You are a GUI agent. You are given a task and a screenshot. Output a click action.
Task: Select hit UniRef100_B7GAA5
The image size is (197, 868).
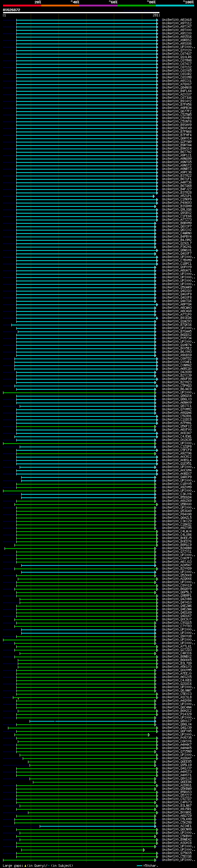[x=177, y=331]
